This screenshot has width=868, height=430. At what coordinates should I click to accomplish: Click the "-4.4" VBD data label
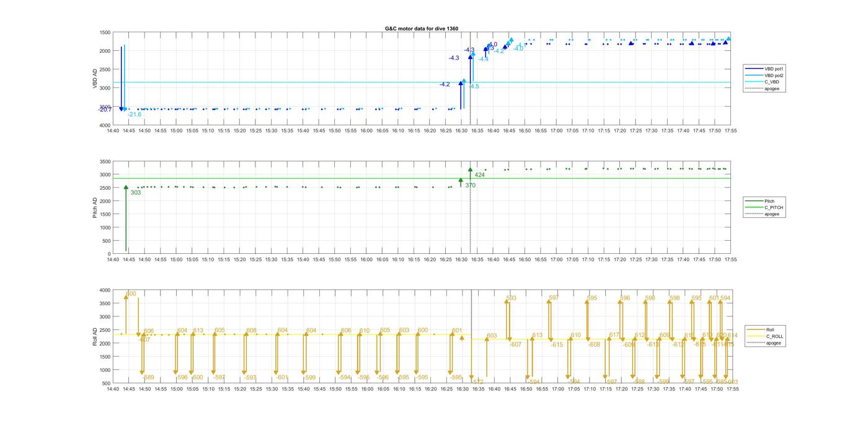click(484, 60)
